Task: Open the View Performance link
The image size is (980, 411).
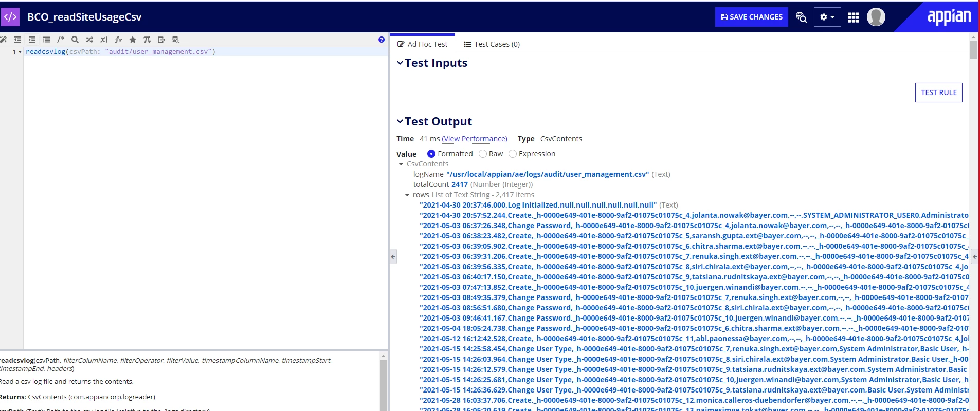Action: 475,139
